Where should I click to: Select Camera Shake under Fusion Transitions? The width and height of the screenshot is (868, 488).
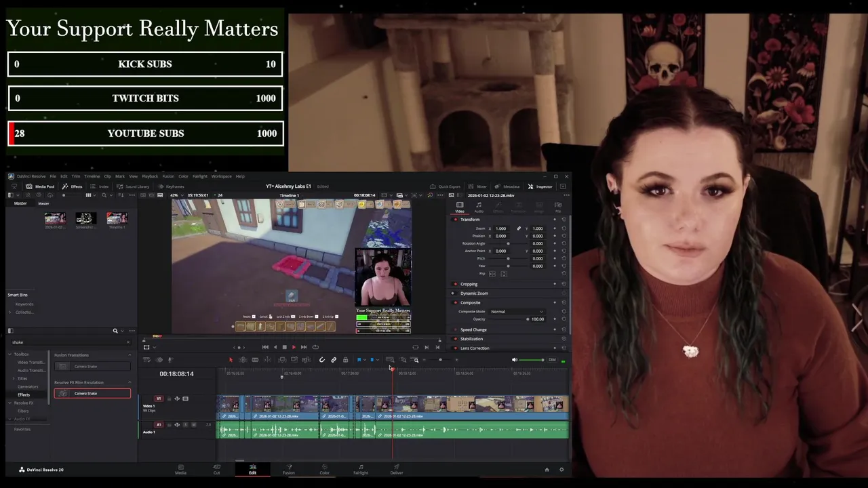pos(92,366)
